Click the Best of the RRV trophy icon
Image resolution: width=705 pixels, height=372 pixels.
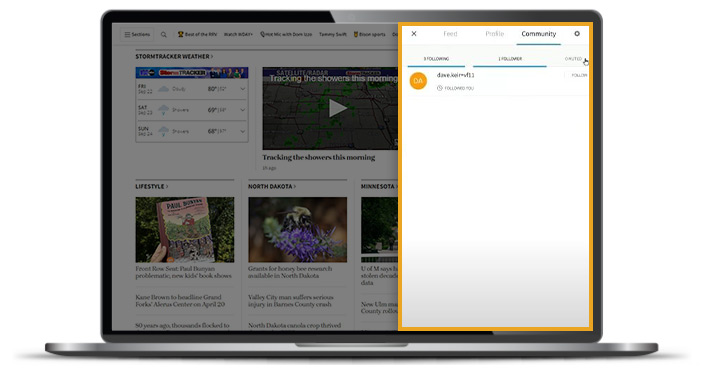(180, 34)
